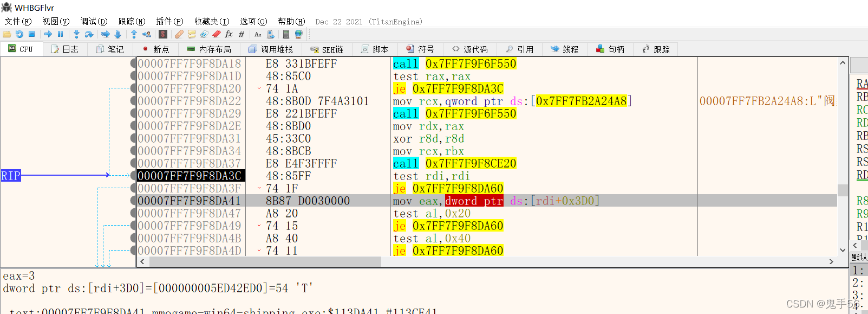Image resolution: width=868 pixels, height=314 pixels.
Task: Toggle breakpoint bullet at 00007FF7F9F8DA4B
Action: (x=134, y=238)
